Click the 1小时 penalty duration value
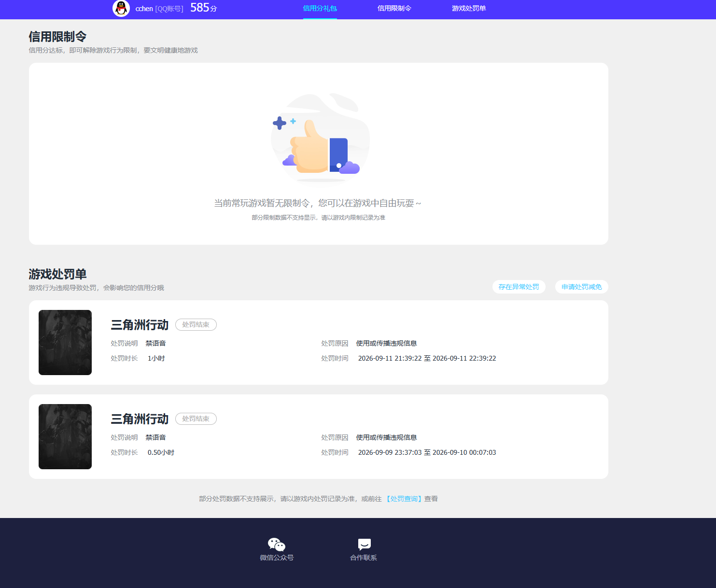Image resolution: width=716 pixels, height=588 pixels. [156, 358]
